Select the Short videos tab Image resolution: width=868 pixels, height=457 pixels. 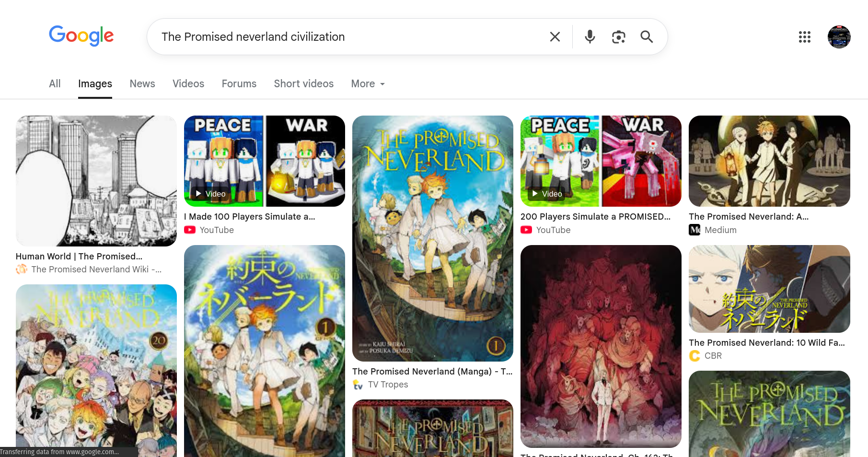coord(304,84)
